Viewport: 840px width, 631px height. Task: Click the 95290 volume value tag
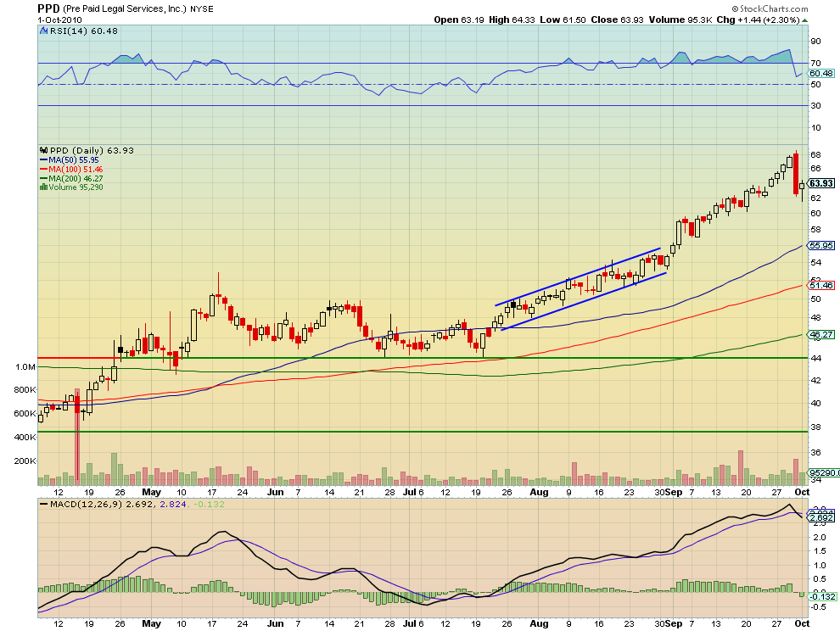pos(824,473)
